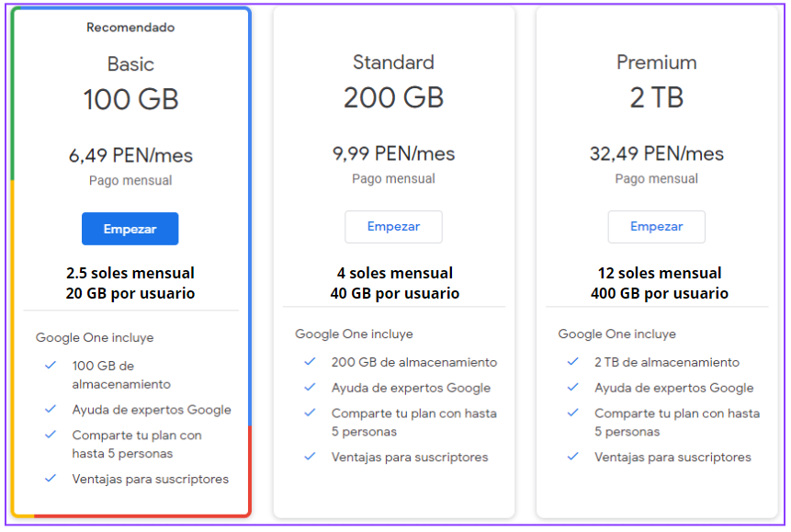Click the blue Empezar button for Basic
791x532 pixels.
pyautogui.click(x=130, y=229)
